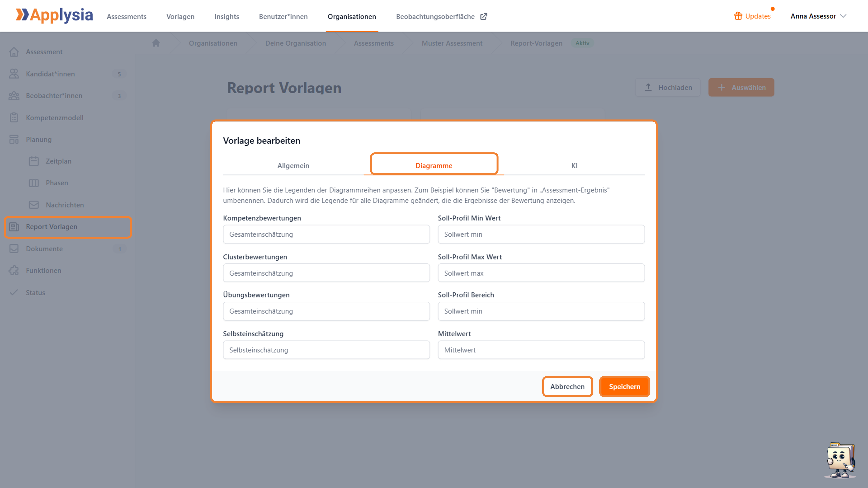The image size is (868, 488).
Task: Click the Muster Assessment breadcrumb
Action: [x=452, y=43]
